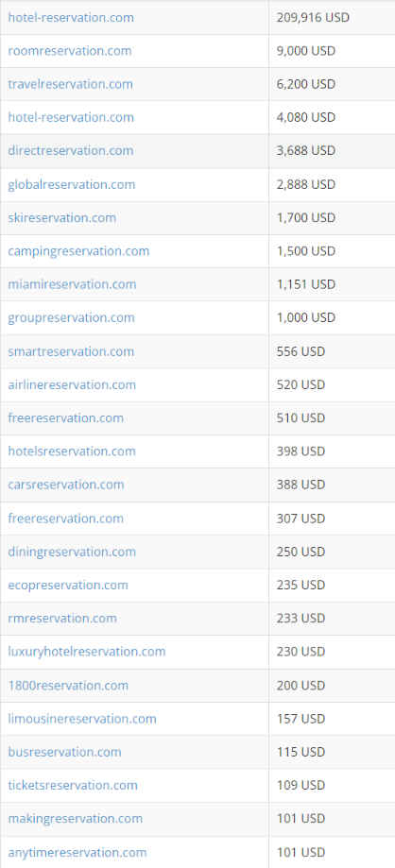This screenshot has width=395, height=868.
Task: Click the directreservation.com link
Action: tap(70, 150)
